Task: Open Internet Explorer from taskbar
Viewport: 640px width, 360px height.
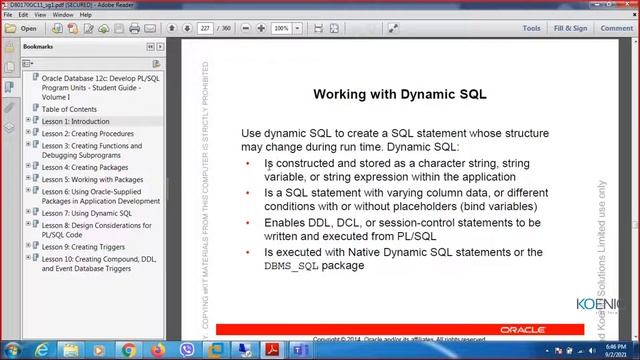Action: pyautogui.click(x=42, y=350)
